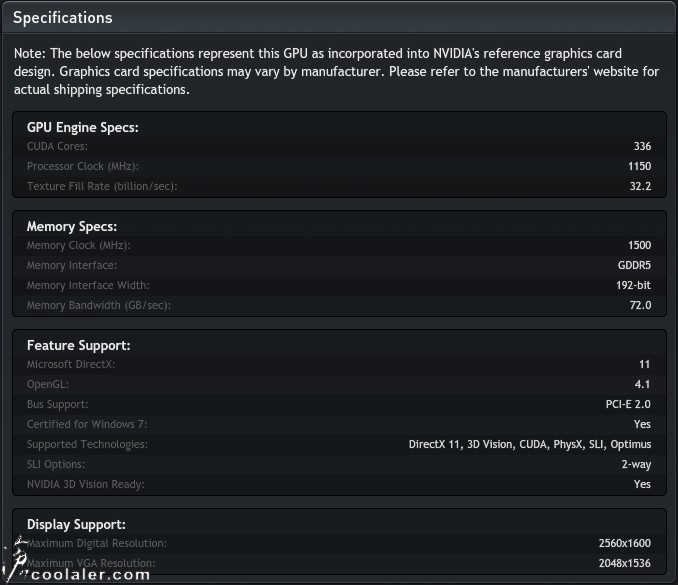Select the GPU Engine Specs heading
Screen dimensions: 678x585
tap(83, 128)
